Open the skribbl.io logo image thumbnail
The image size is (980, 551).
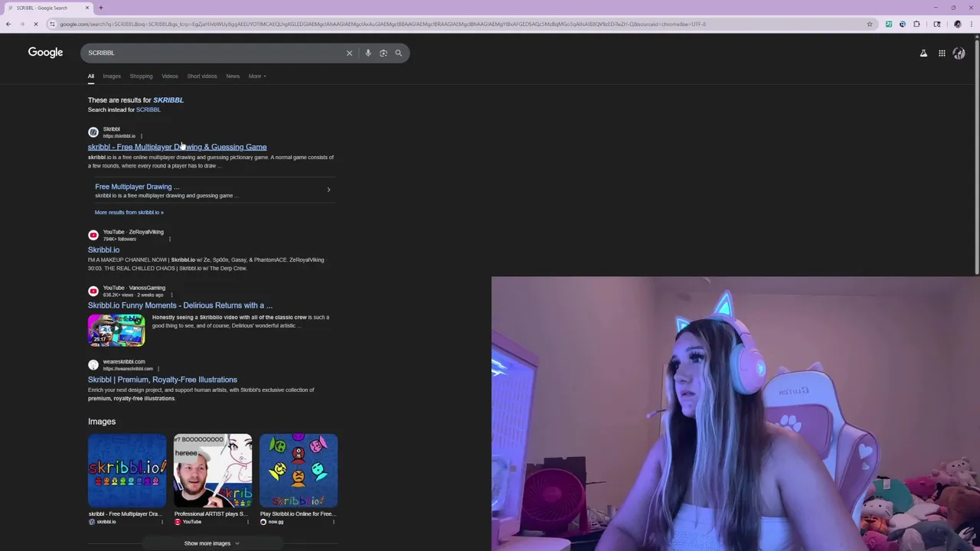click(127, 471)
